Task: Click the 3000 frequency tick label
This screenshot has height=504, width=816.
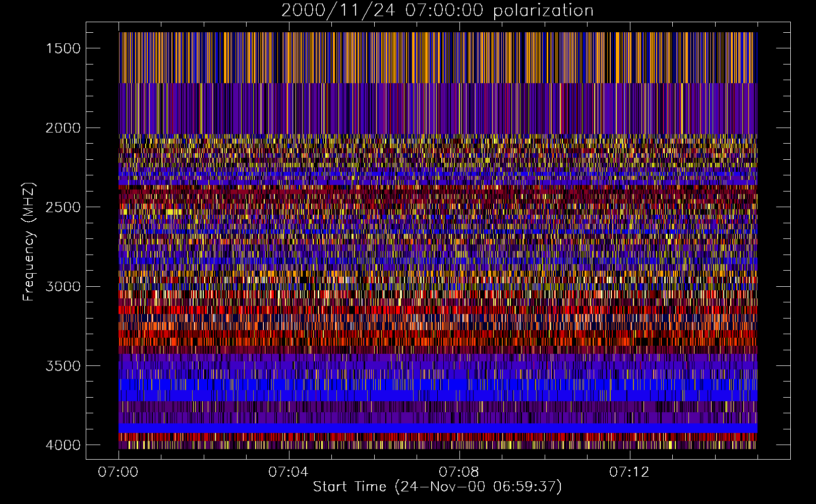Action: tap(63, 287)
